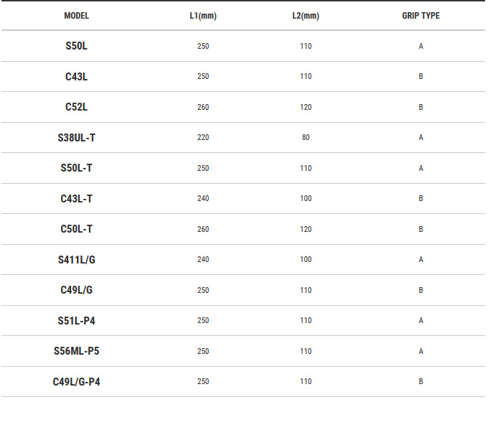Select the C43L-T model name
488x448 pixels.
click(76, 198)
